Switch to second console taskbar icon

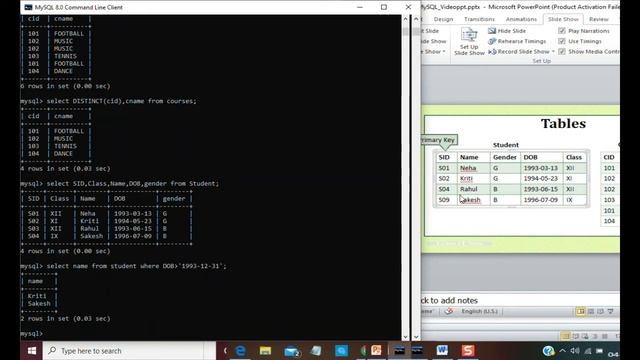pyautogui.click(x=417, y=350)
